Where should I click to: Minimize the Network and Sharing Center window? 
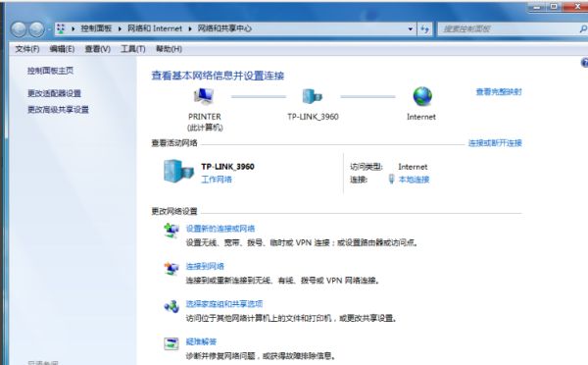click(537, 7)
